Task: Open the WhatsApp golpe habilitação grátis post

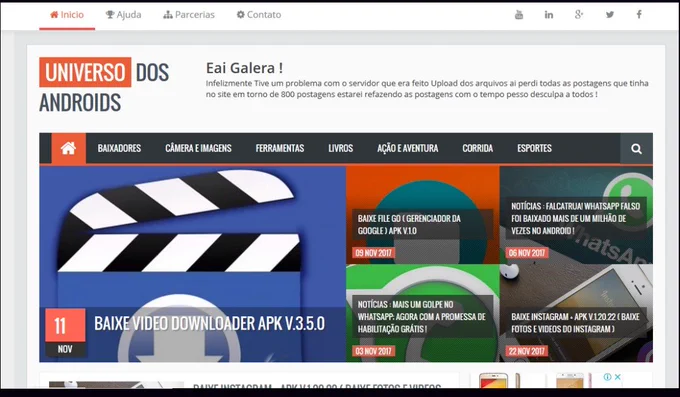Action: click(422, 317)
